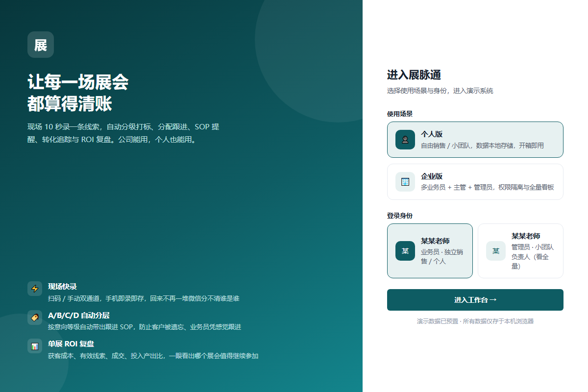This screenshot has width=588, height=392.
Task: Click the 选择使用场景与身份 subtitle
Action: click(440, 91)
